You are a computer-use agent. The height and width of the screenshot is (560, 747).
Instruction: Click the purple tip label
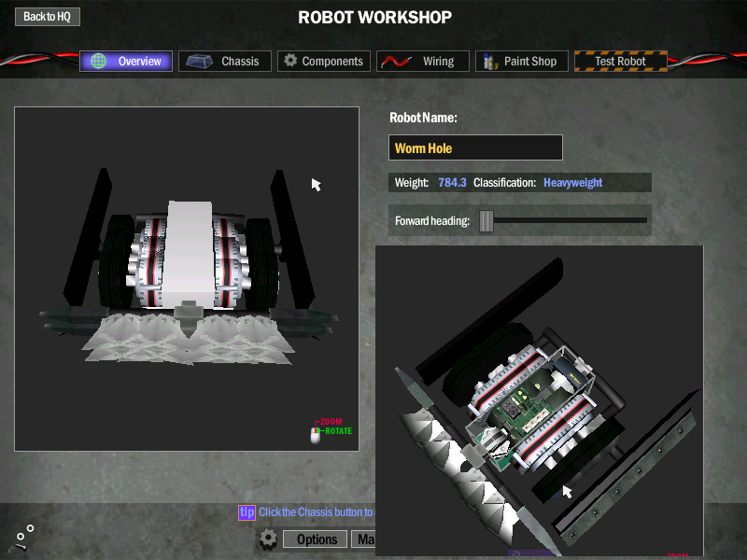(247, 512)
